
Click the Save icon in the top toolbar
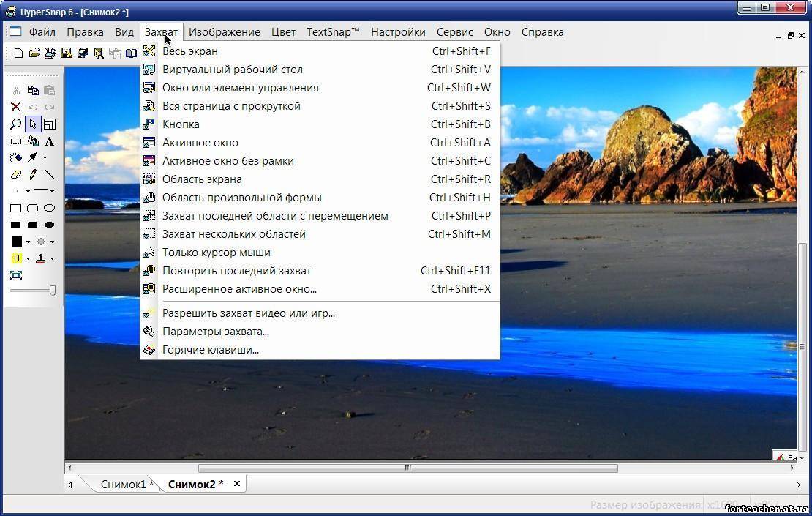[x=66, y=53]
